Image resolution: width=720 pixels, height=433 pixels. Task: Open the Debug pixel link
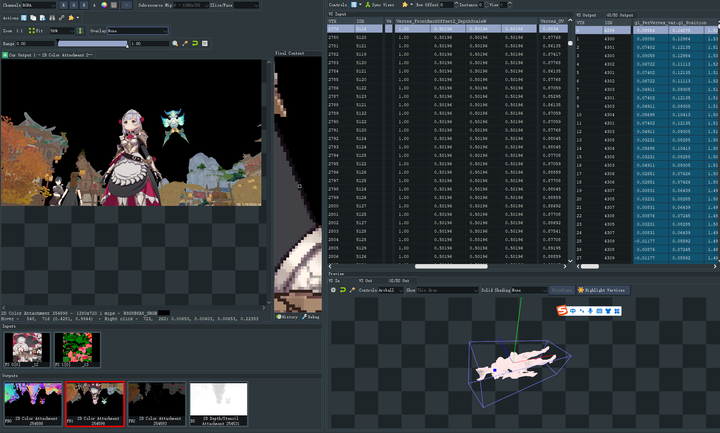310,317
